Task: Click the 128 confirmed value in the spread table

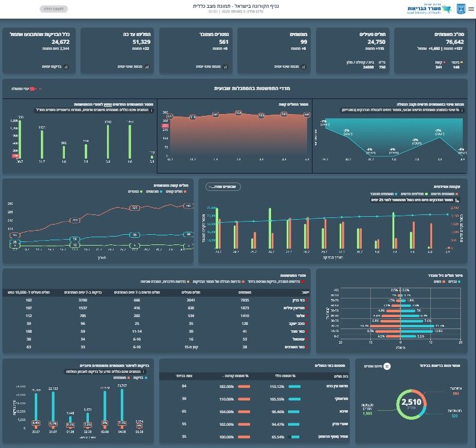Action: 245,324
